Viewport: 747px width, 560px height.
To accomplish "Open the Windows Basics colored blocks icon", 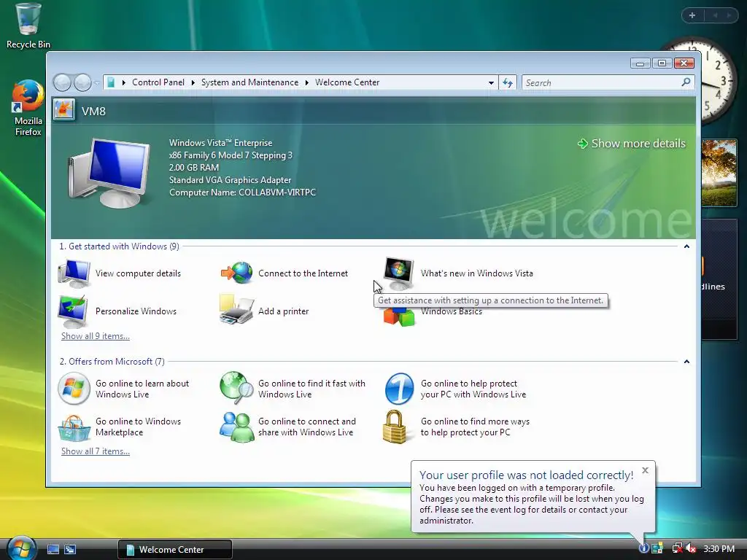I will pyautogui.click(x=399, y=316).
